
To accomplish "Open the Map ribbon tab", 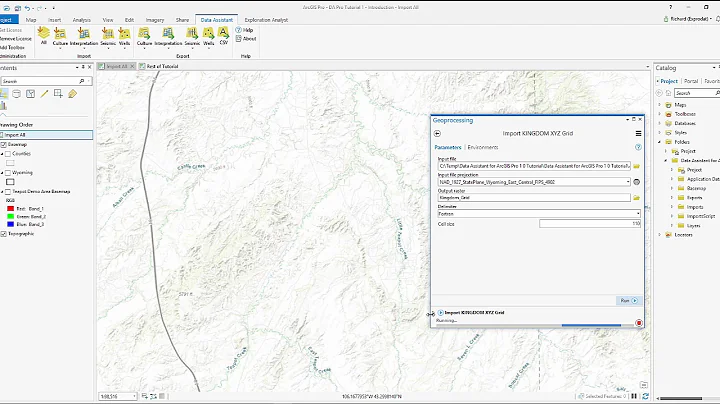I will (x=31, y=20).
